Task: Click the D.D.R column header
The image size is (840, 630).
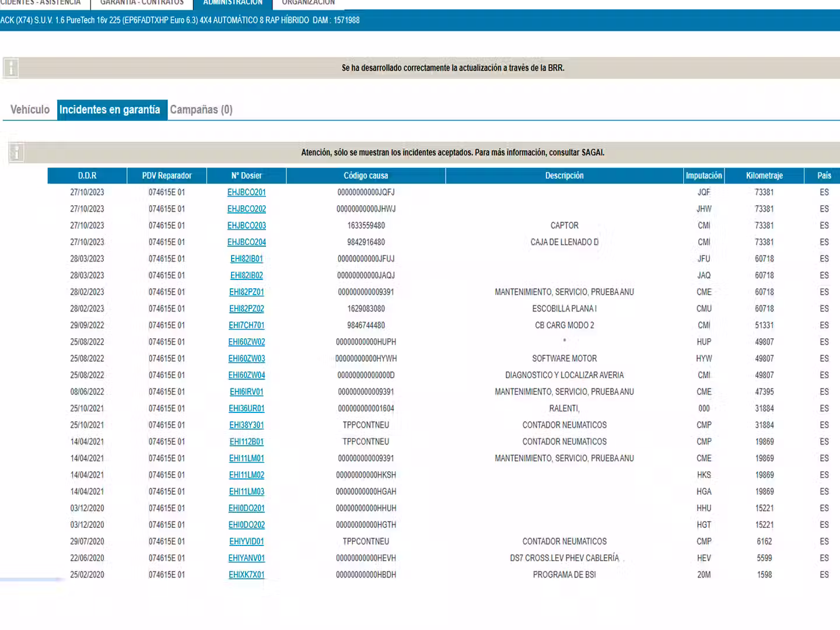Action: point(87,176)
